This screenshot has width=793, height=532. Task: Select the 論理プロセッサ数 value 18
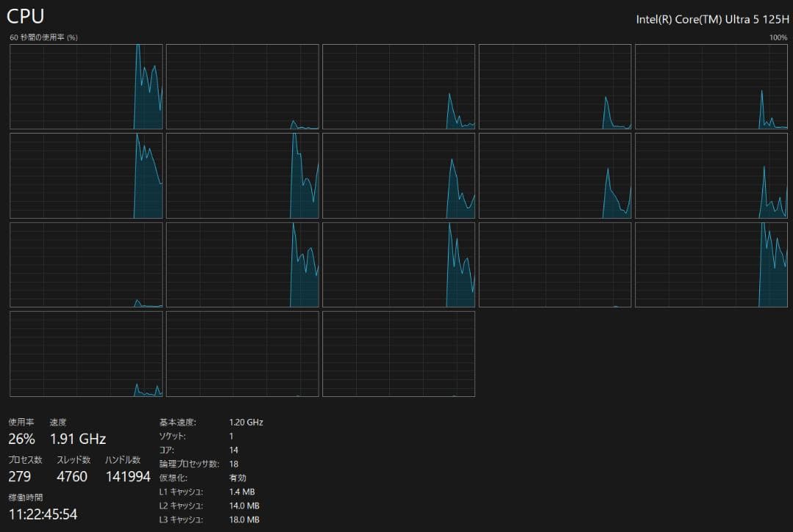point(233,464)
